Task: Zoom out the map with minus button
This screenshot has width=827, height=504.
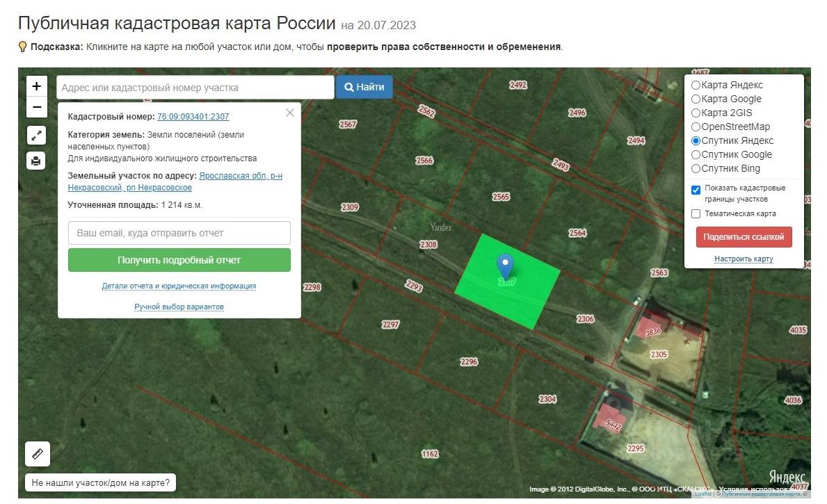Action: pos(36,107)
